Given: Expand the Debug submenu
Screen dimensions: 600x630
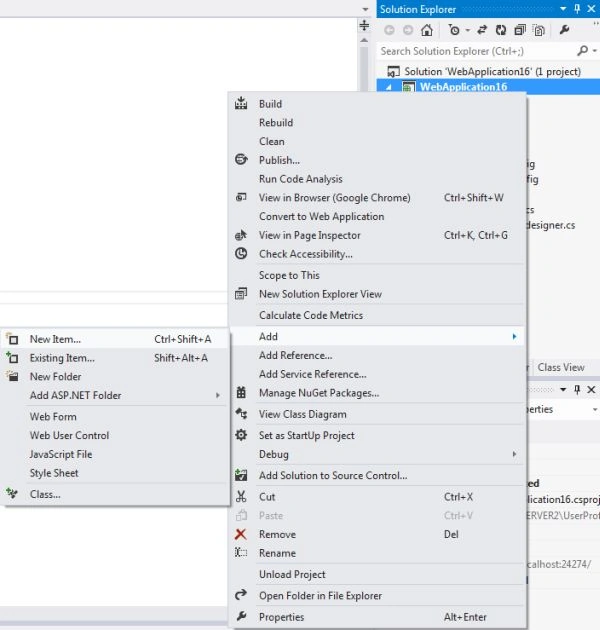Looking at the screenshot, I should 377,454.
